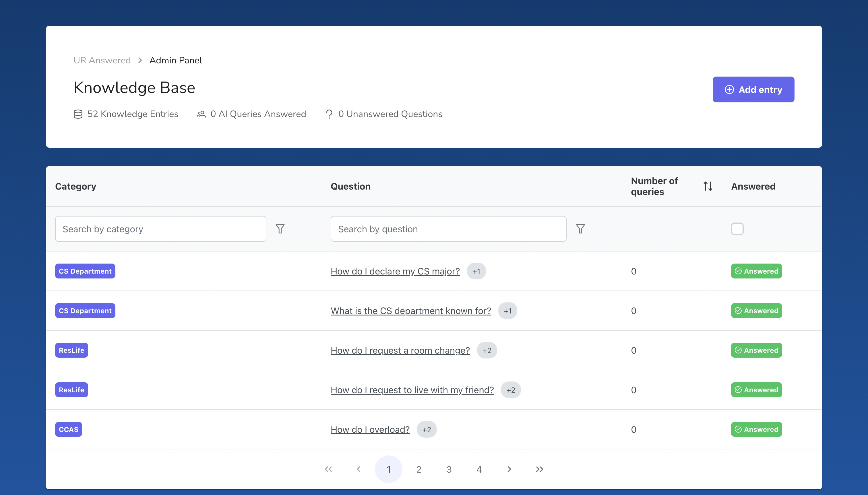Select page 2 in pagination
Viewport: 868px width, 495px height.
tap(418, 469)
